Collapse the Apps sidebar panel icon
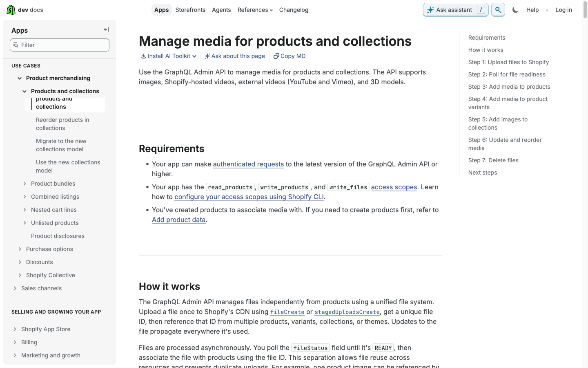Viewport: 588px width, 368px height. pyautogui.click(x=106, y=29)
